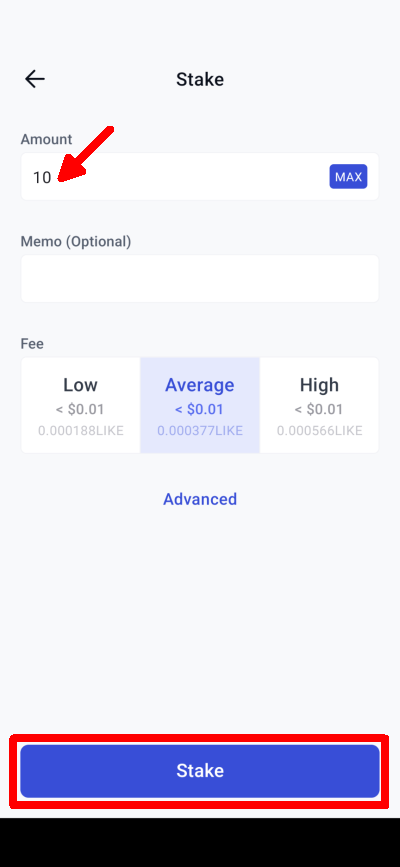400x867 pixels.
Task: Choose the 0.000566LIKE fee amount
Action: [x=319, y=431]
